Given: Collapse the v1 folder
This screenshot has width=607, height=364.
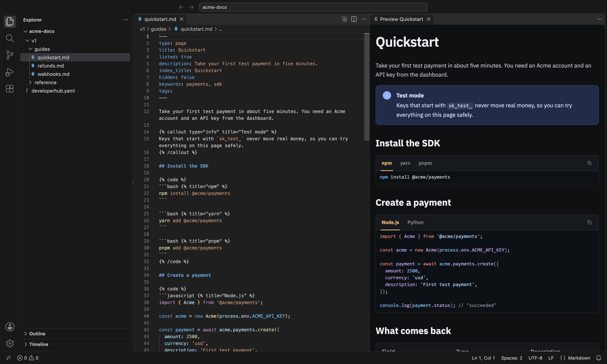Looking at the screenshot, I should pyautogui.click(x=28, y=41).
